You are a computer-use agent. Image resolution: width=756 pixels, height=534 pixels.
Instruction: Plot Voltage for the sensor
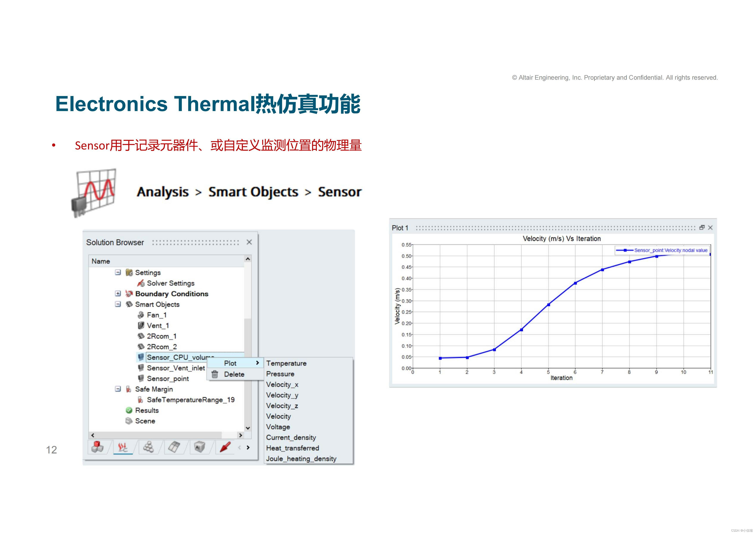[x=278, y=427]
